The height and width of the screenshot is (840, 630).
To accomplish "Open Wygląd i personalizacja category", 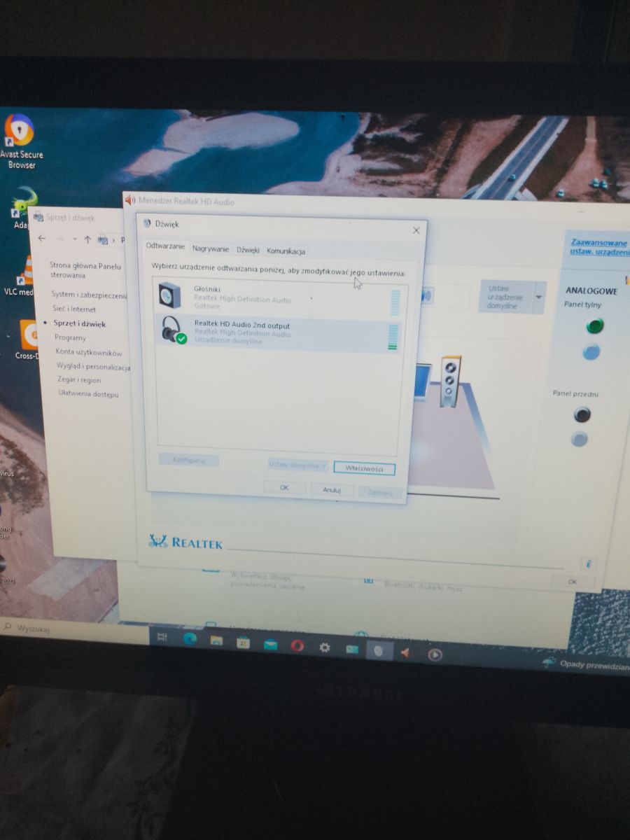I will click(93, 366).
